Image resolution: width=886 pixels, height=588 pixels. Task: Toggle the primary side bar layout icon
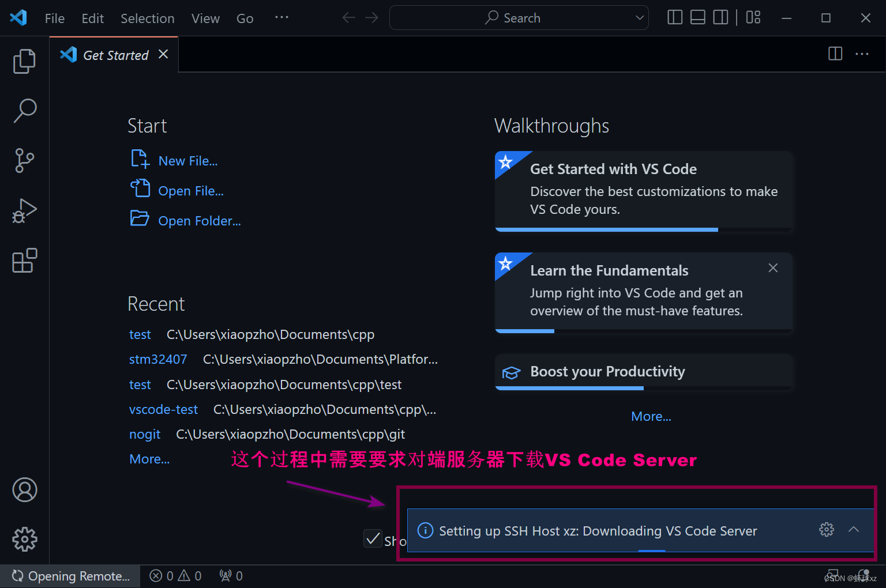[675, 17]
